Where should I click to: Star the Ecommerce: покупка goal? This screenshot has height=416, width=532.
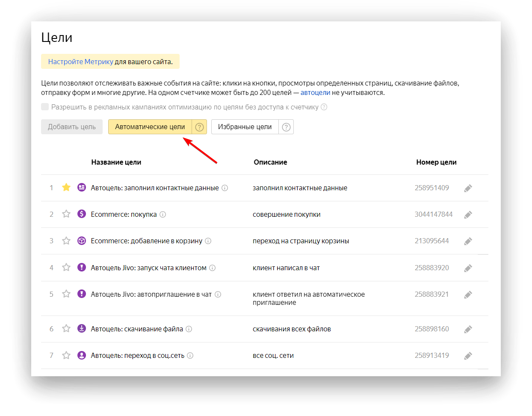[x=66, y=214]
